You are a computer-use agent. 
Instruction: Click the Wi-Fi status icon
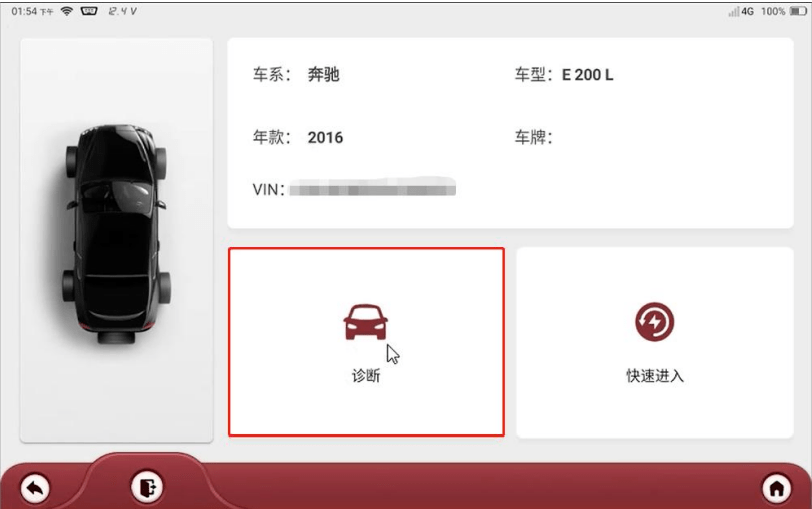tap(66, 11)
